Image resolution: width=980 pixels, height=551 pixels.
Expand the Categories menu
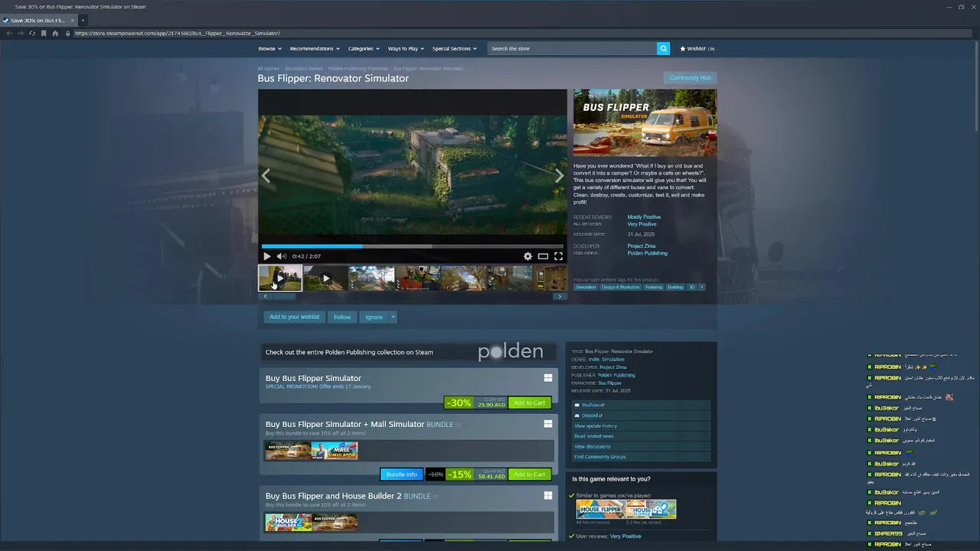(364, 48)
